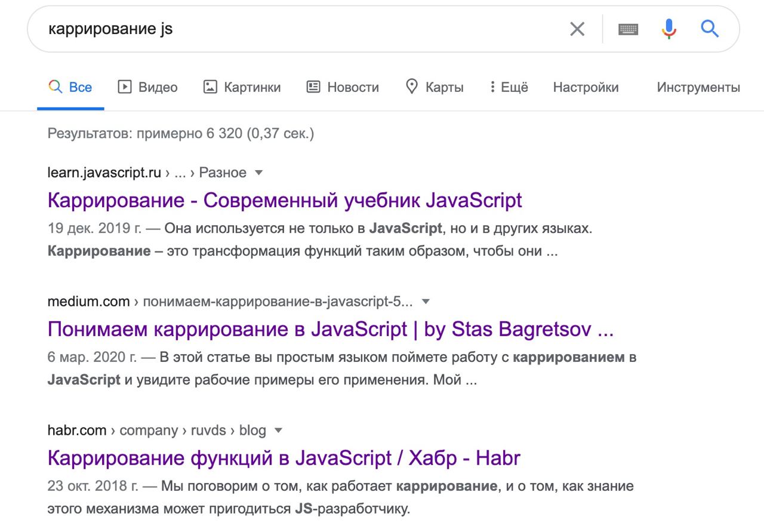Start voice search with the microphone icon

(x=669, y=29)
